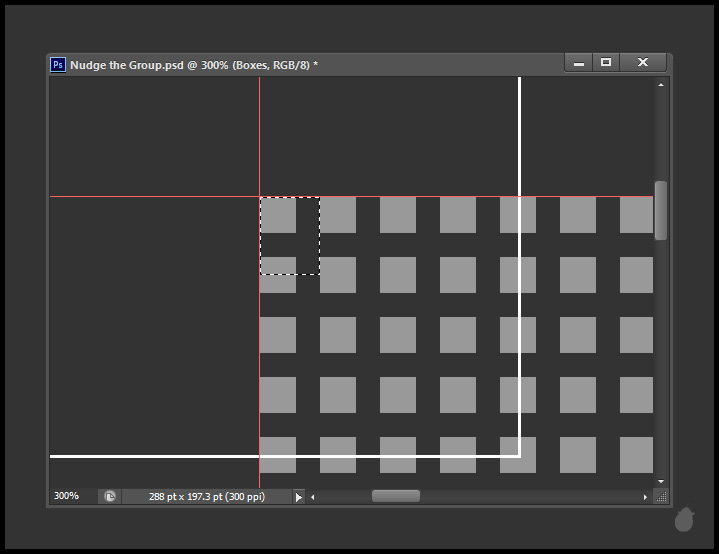Click the vertical scrollbar down arrow
The height and width of the screenshot is (554, 719).
661,481
